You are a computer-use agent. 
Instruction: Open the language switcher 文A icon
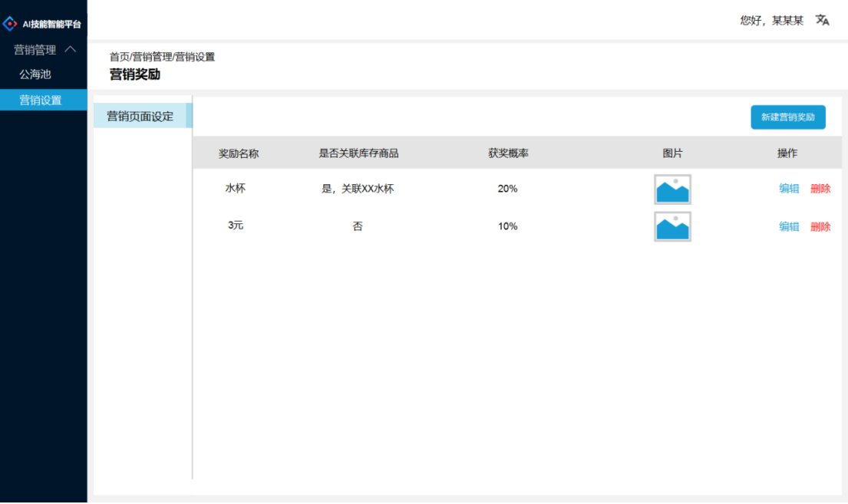pos(821,19)
